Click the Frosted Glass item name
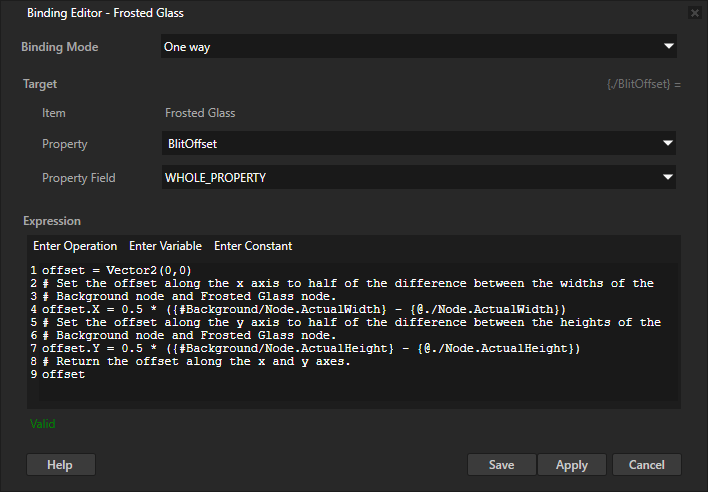Viewport: 708px width, 492px height. click(200, 113)
